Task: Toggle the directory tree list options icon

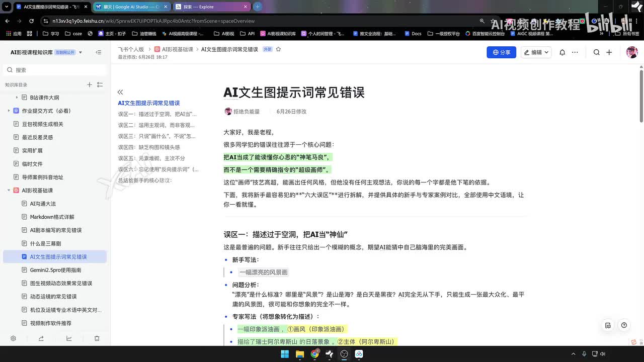Action: (100, 85)
